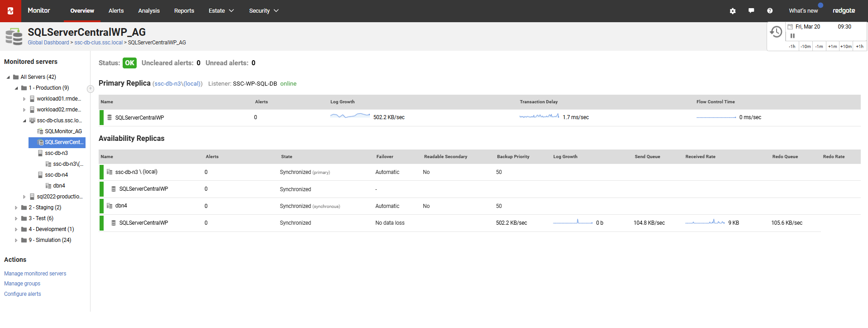Click the Redgate Monitor logo icon
The height and width of the screenshot is (328, 868).
pos(10,11)
